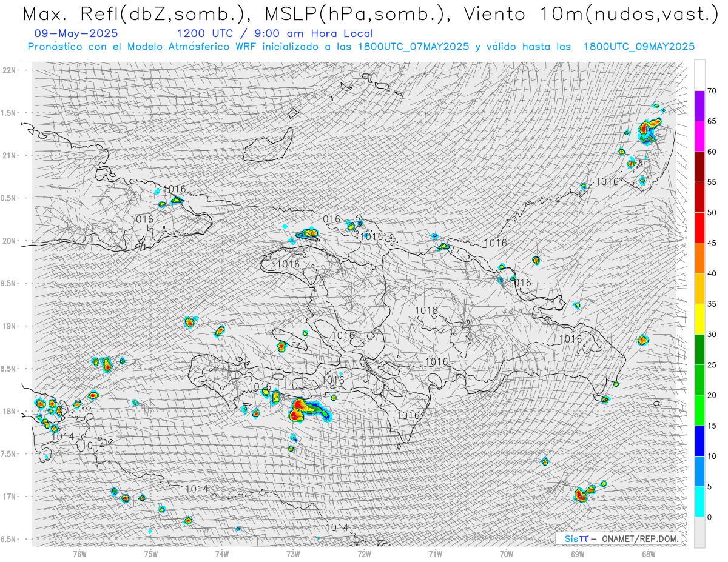Select the bright green 15-20 dBZ colorbar segment
The height and width of the screenshot is (562, 728).
[x=699, y=410]
